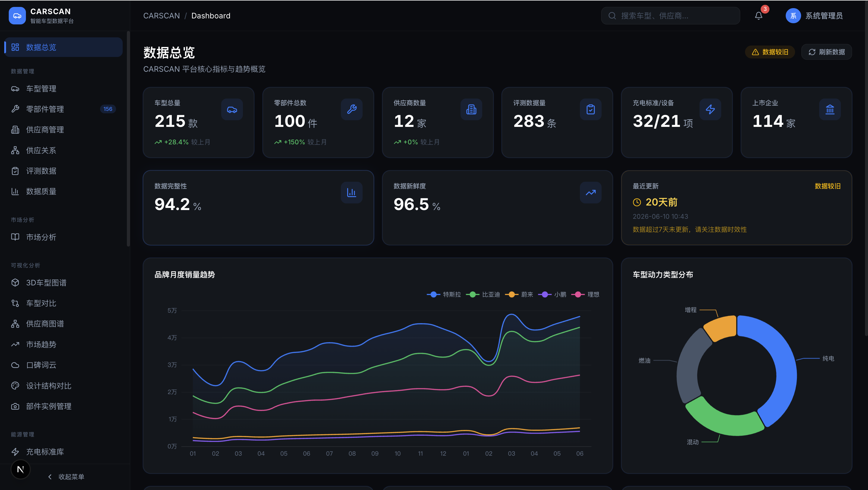Collapse the sidebar via 收起菜单
This screenshot has height=490, width=868.
click(x=66, y=476)
